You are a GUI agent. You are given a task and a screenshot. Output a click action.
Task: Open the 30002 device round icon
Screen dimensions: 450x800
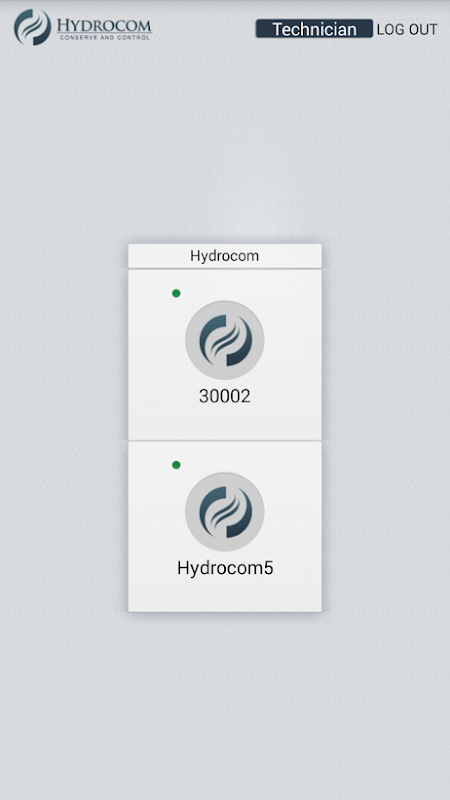224,340
